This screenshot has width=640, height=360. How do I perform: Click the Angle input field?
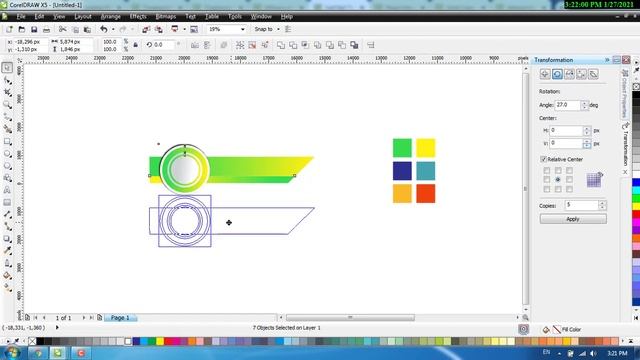click(567, 105)
